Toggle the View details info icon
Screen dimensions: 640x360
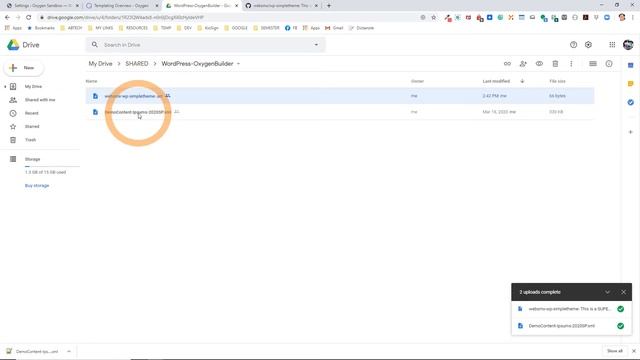tap(609, 64)
